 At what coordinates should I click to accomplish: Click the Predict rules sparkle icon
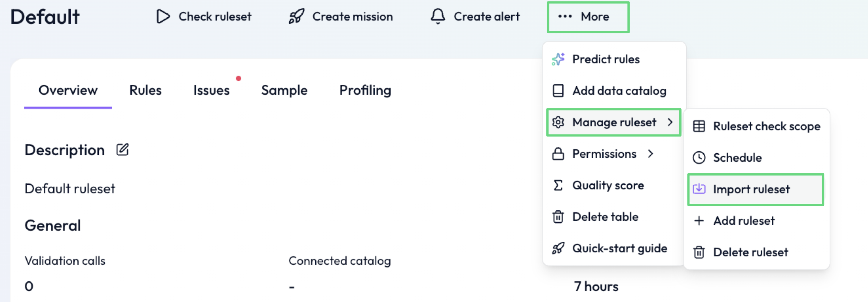pos(558,59)
